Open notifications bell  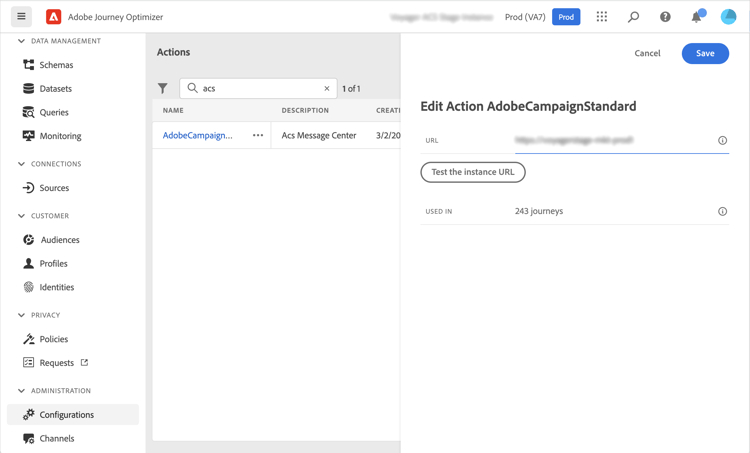click(697, 17)
